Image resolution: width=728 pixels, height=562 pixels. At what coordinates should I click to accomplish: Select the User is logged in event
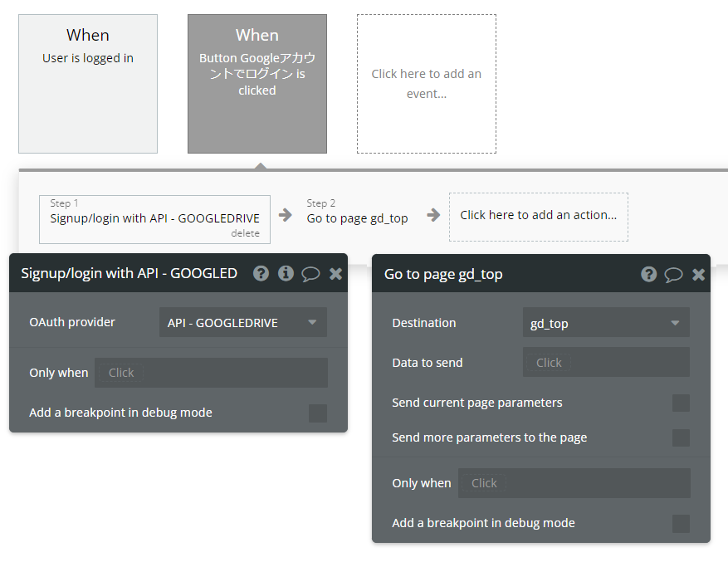pos(88,84)
